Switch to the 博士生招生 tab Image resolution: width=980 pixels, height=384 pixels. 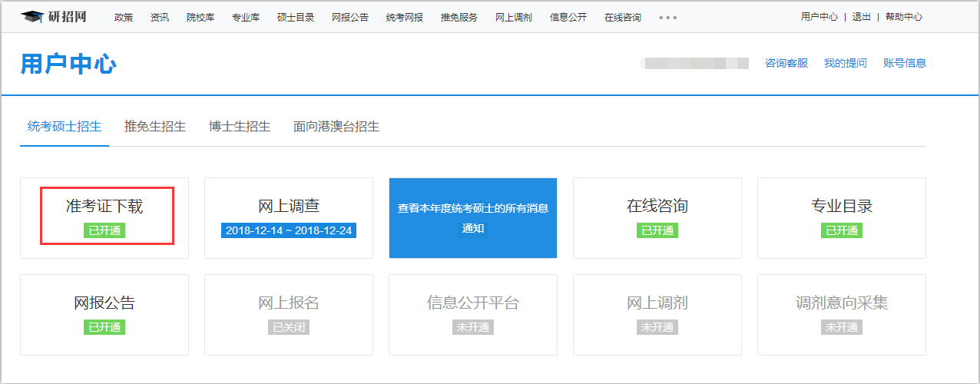(240, 127)
